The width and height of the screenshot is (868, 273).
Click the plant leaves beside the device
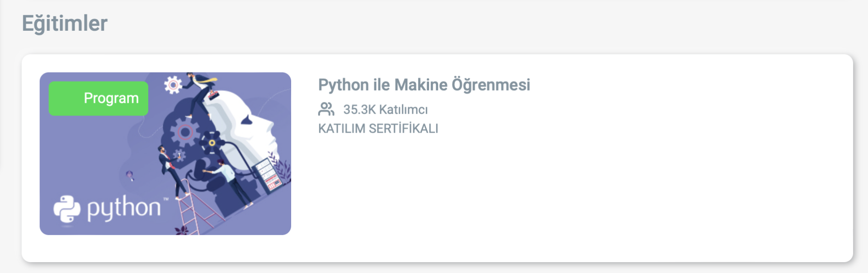pos(283,168)
